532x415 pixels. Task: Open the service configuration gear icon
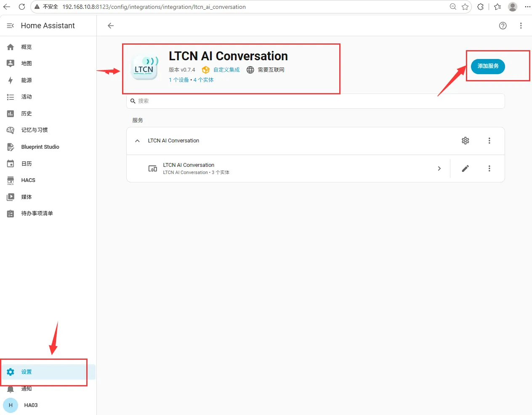point(465,141)
